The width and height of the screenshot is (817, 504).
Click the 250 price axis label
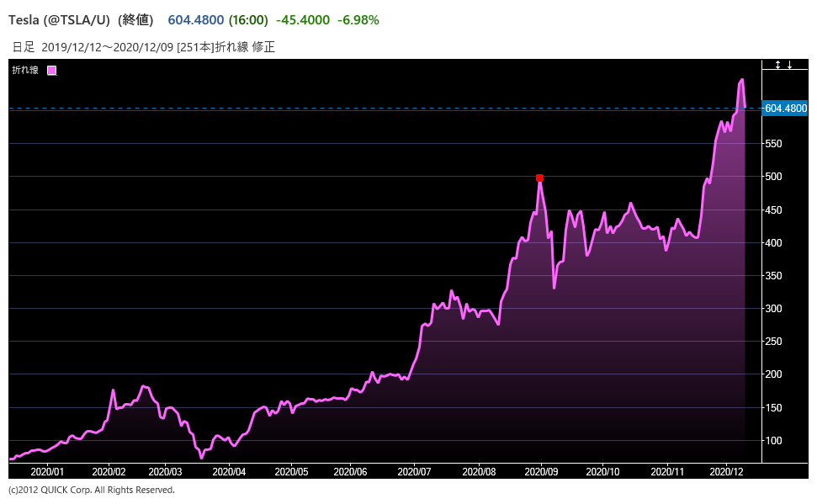pyautogui.click(x=774, y=342)
